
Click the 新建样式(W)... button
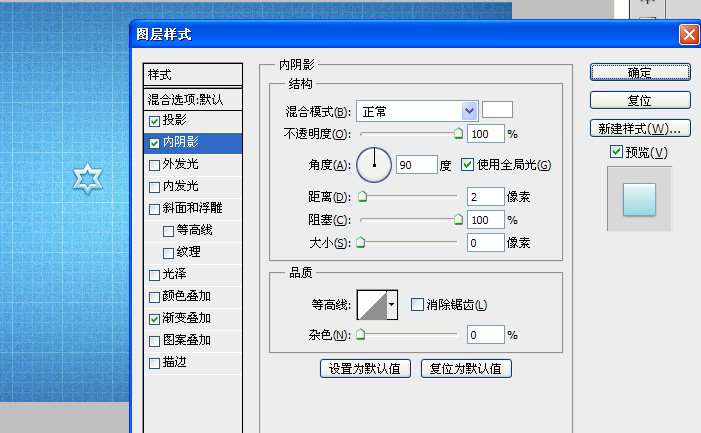pos(640,129)
